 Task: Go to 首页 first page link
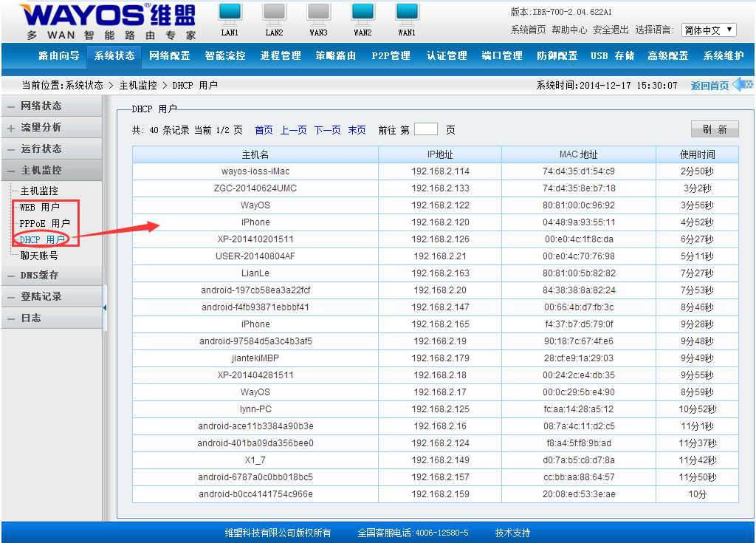point(264,130)
